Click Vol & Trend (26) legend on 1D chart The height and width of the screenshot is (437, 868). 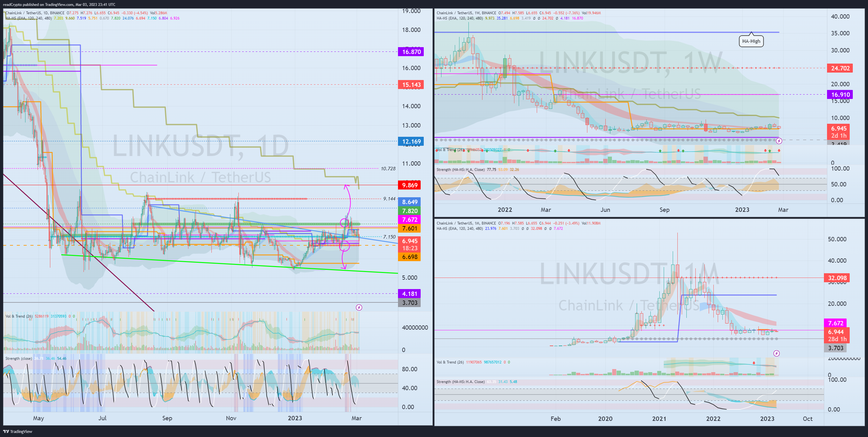click(x=19, y=316)
